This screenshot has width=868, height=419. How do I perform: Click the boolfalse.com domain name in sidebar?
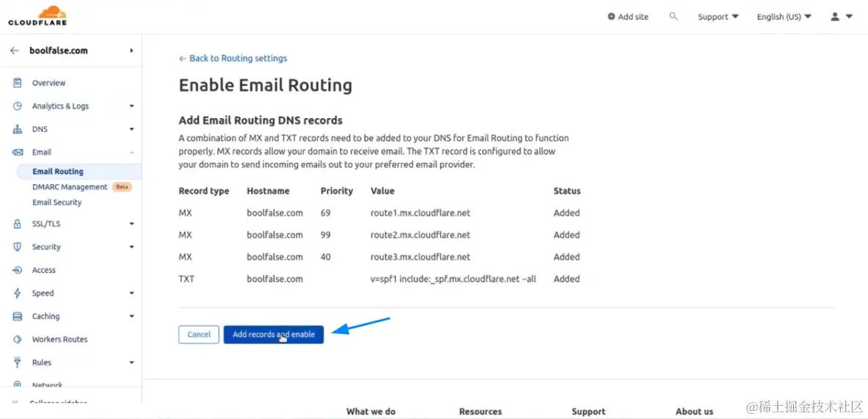pyautogui.click(x=58, y=51)
